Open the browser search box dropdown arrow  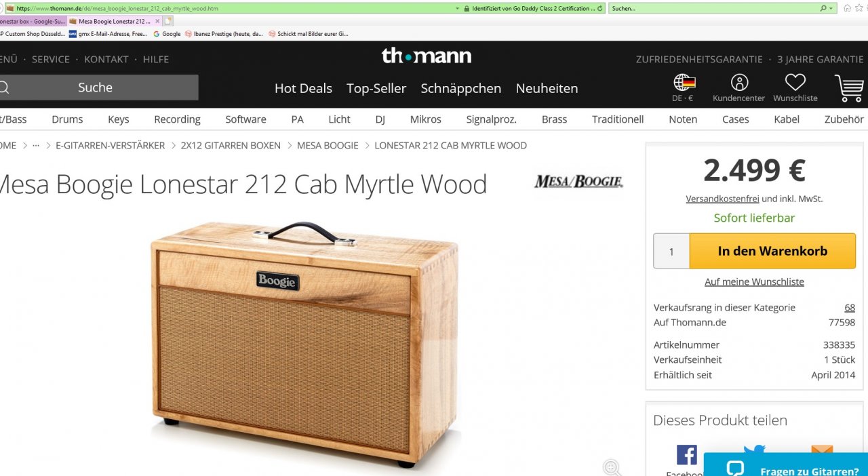(x=831, y=8)
